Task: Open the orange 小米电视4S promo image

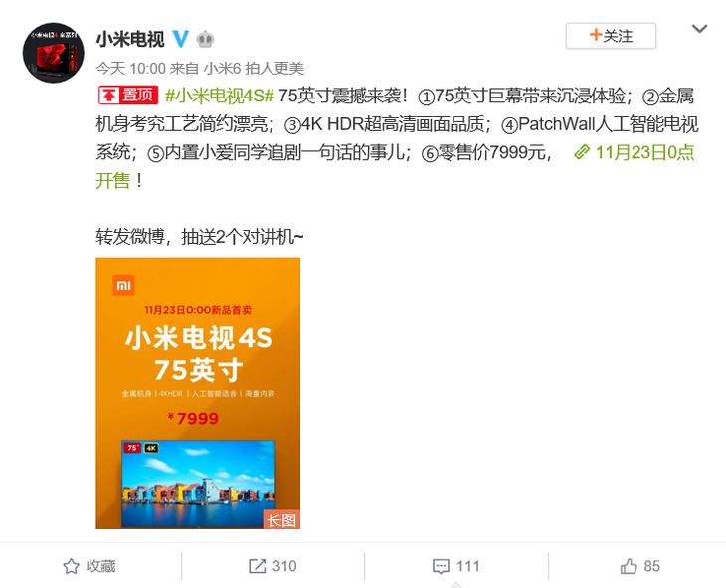Action: click(x=198, y=393)
